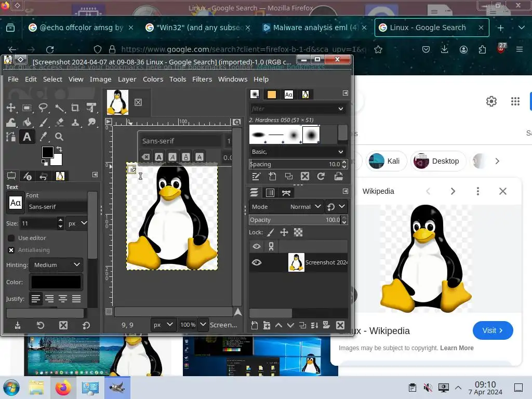Adjust the brush Spacing slider
The width and height of the screenshot is (532, 399).
pyautogui.click(x=295, y=164)
